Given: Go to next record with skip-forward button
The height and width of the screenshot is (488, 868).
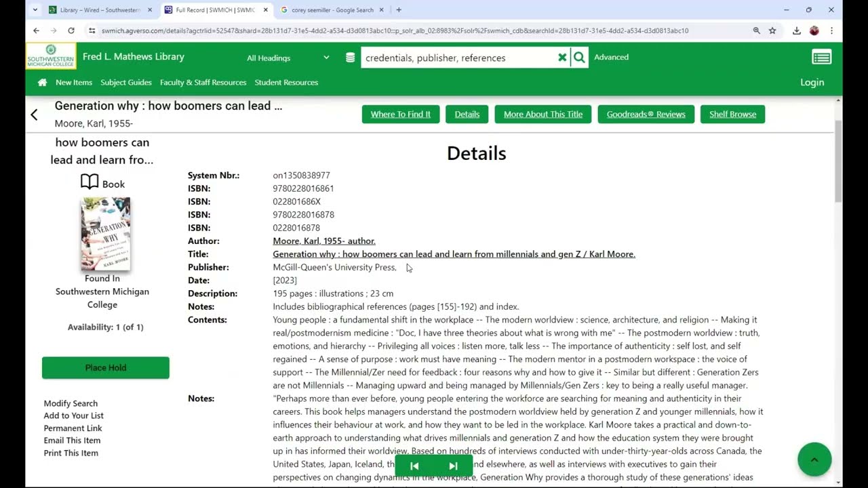Looking at the screenshot, I should [453, 466].
